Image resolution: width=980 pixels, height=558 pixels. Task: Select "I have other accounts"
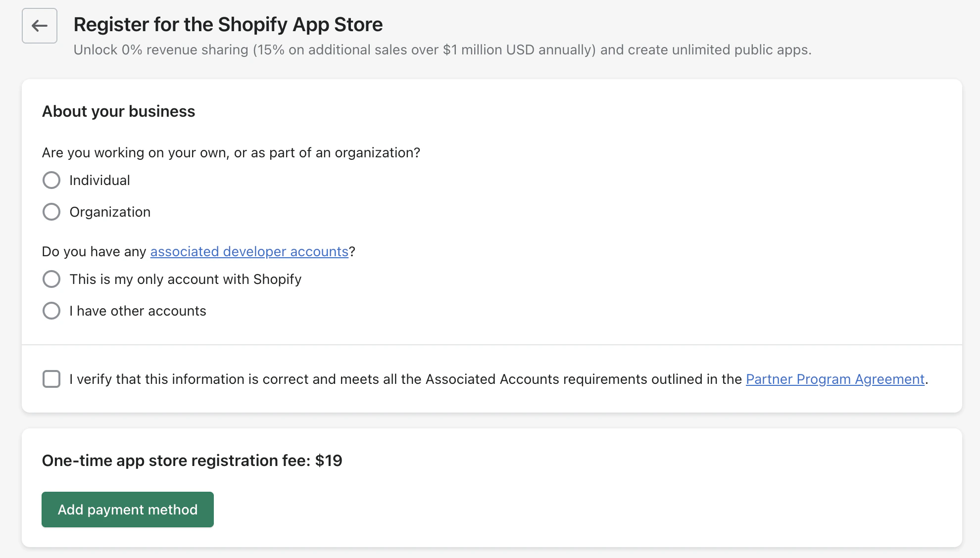pyautogui.click(x=51, y=311)
